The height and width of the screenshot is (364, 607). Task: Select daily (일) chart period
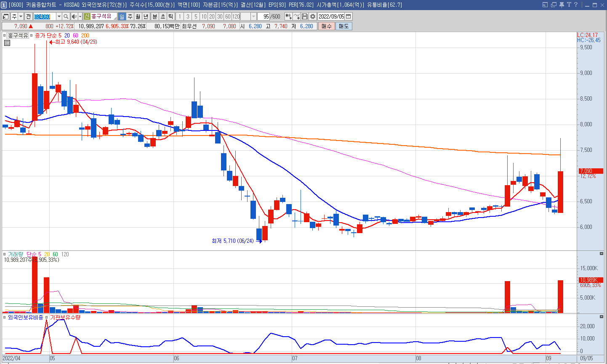point(122,16)
